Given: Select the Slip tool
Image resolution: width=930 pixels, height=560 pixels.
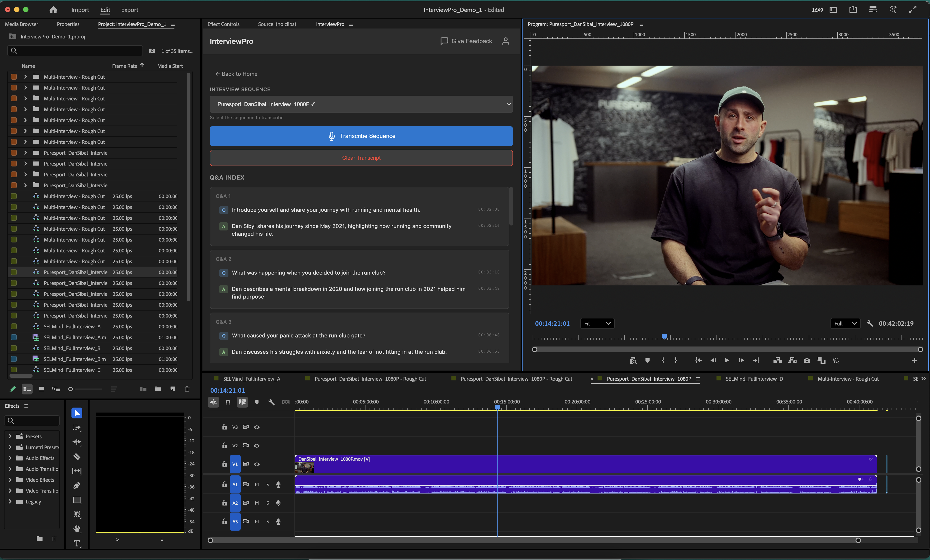Looking at the screenshot, I should [77, 471].
